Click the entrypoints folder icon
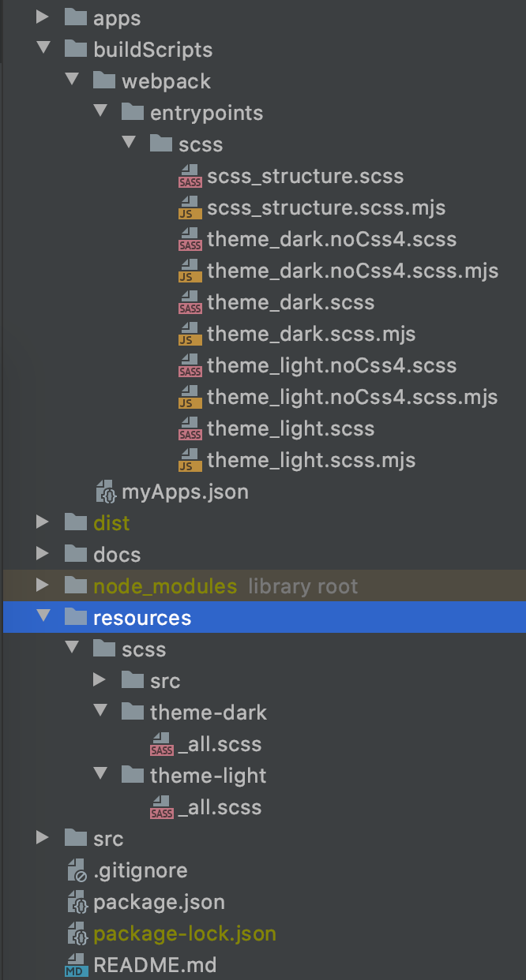This screenshot has height=980, width=526. tap(132, 112)
